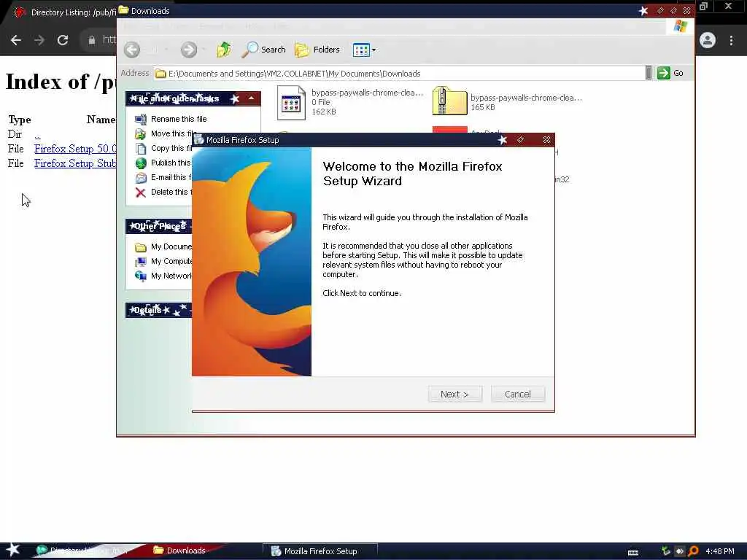Click the lock icon in browser address bar

tap(91, 40)
